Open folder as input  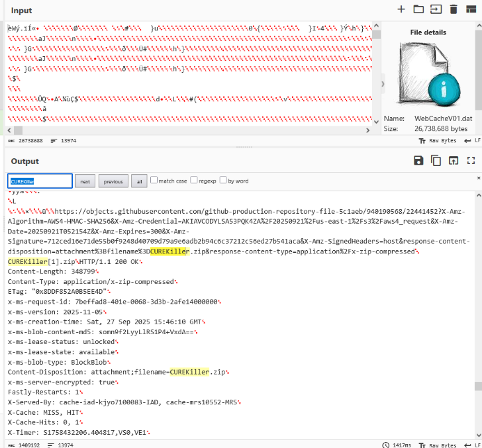(418, 9)
